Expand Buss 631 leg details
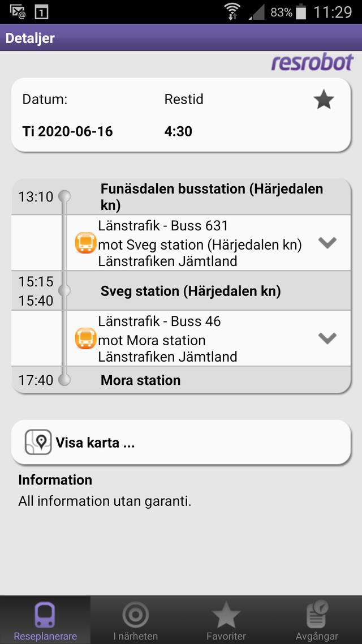Screen dimensions: 362x644 click(x=327, y=243)
